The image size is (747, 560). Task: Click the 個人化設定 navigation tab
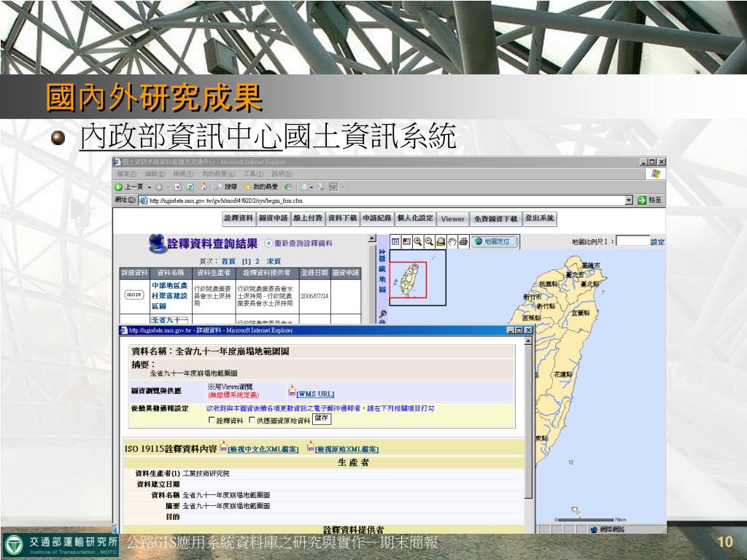pyautogui.click(x=415, y=218)
